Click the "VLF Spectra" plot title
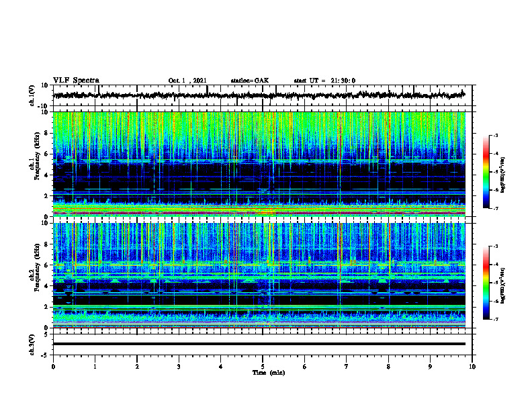The image size is (532, 411). point(76,81)
